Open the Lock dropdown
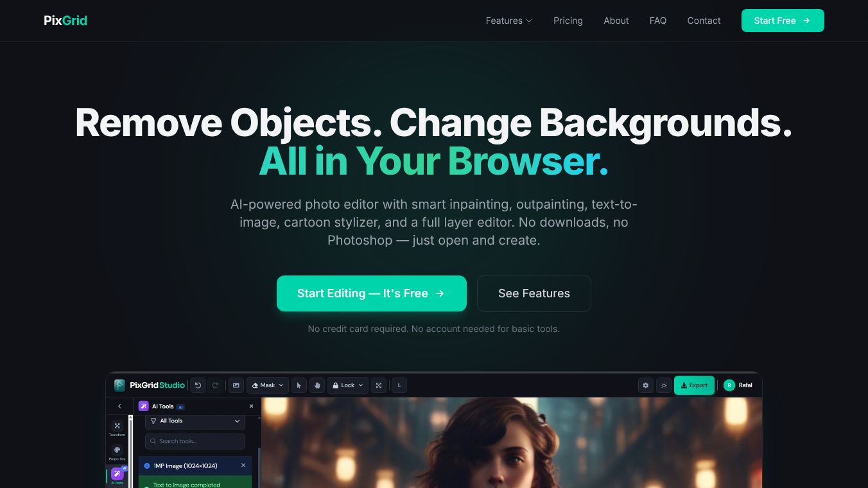Screen dimensions: 868x488 click(x=348, y=385)
